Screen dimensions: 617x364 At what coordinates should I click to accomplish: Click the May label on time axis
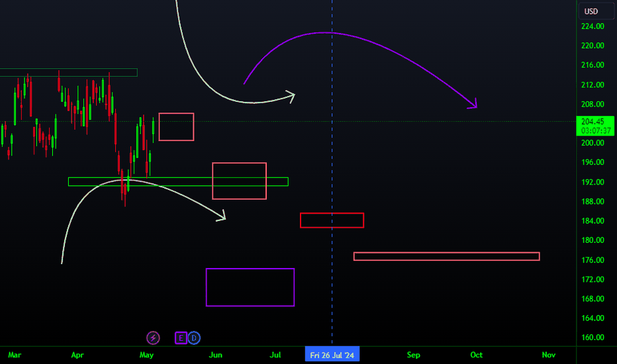pyautogui.click(x=146, y=355)
